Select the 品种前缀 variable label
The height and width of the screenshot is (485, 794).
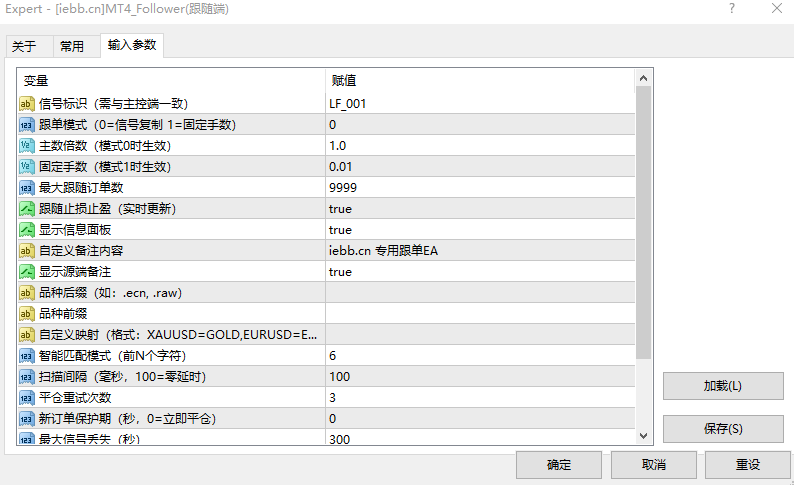(x=63, y=314)
